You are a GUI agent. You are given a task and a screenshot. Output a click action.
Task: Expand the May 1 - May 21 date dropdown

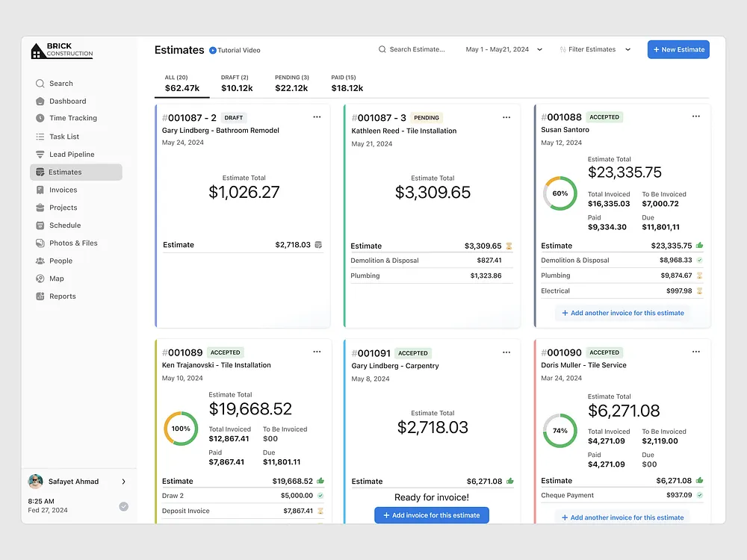[539, 50]
